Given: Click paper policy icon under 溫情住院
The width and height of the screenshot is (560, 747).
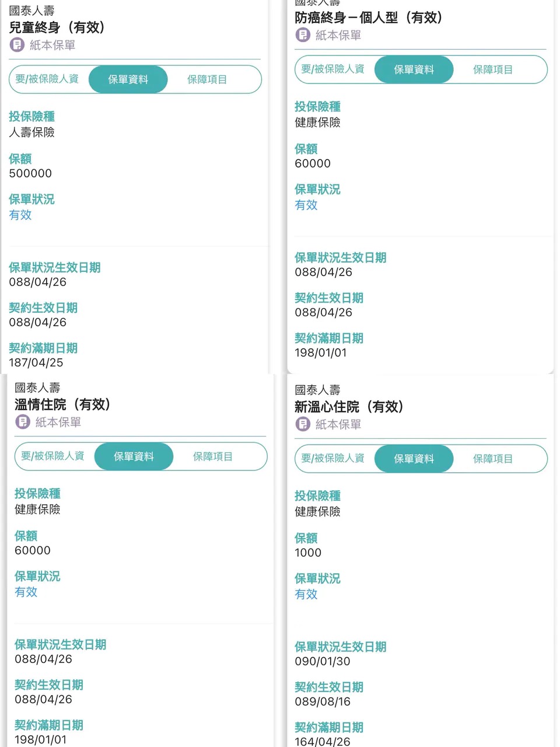Looking at the screenshot, I should 23,422.
